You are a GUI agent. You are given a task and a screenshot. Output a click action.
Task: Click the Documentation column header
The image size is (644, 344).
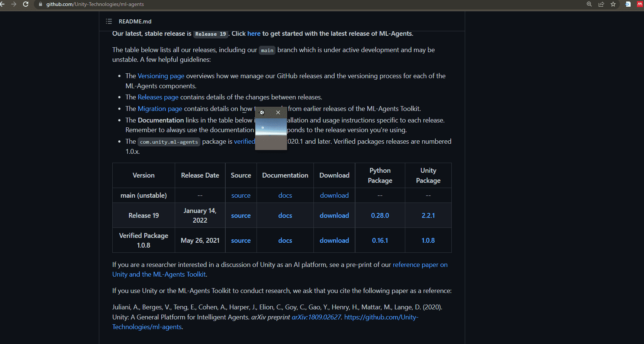coord(285,175)
